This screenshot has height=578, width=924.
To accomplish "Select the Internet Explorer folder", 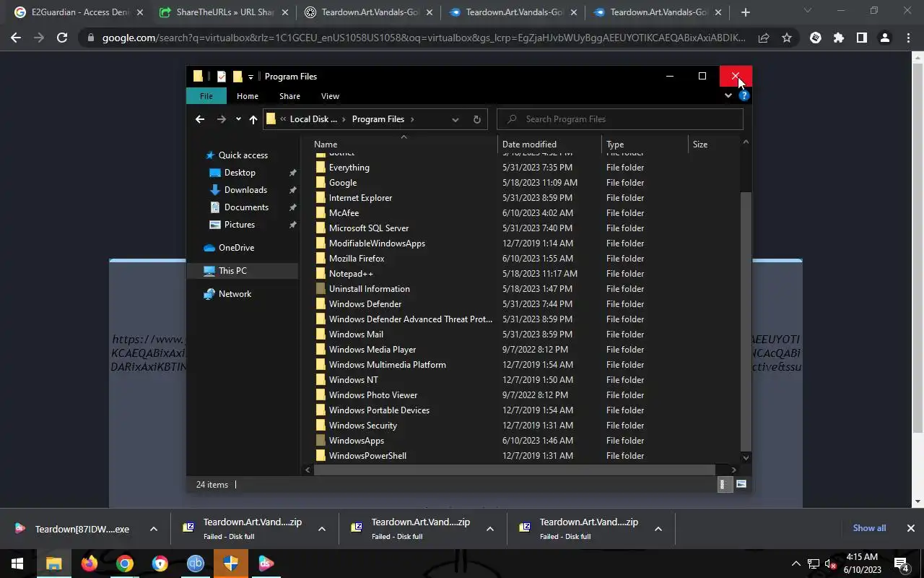I will (x=360, y=198).
